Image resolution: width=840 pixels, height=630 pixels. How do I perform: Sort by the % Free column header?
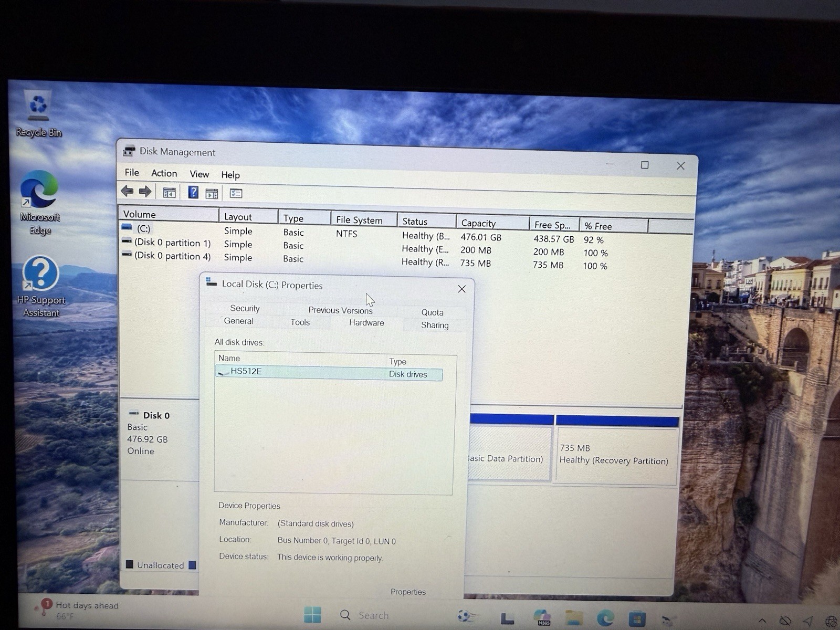point(614,226)
